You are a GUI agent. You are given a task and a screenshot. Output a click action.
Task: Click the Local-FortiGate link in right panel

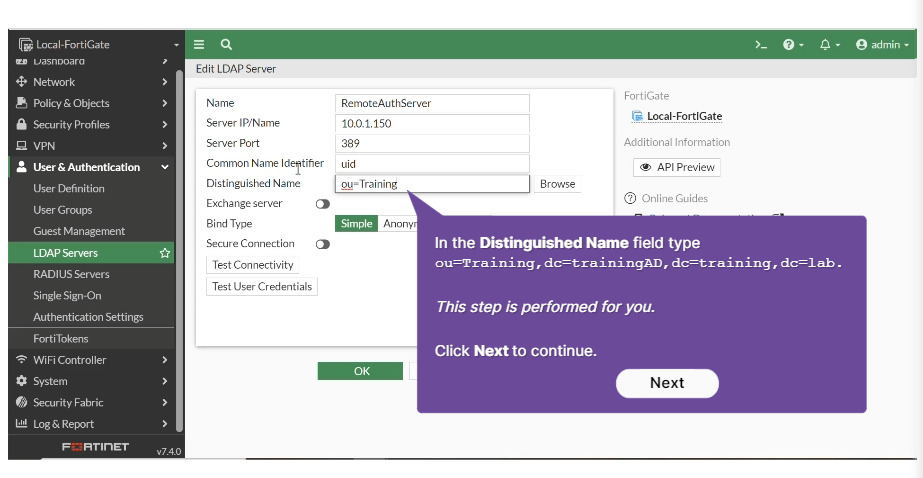684,116
